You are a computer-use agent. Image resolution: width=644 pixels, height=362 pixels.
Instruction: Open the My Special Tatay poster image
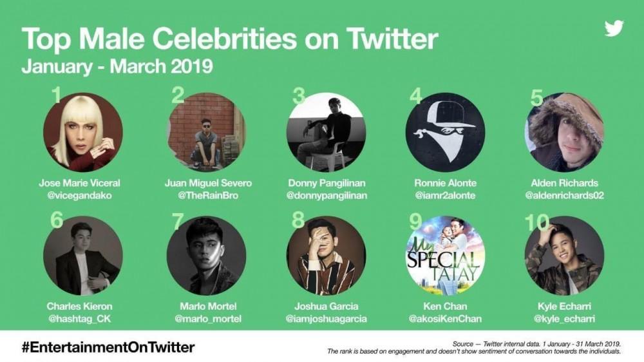(x=445, y=255)
